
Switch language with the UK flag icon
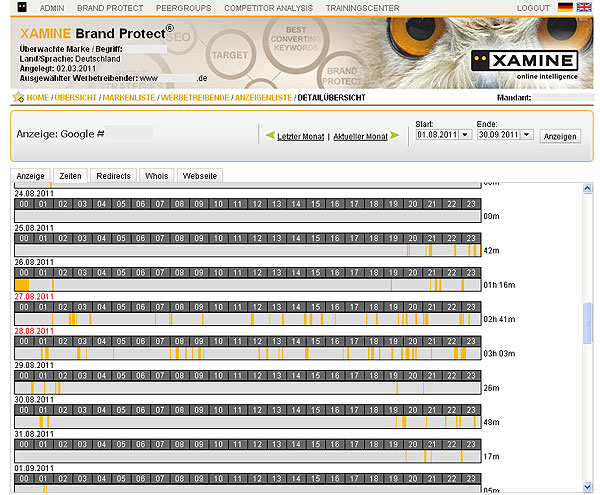(x=584, y=7)
